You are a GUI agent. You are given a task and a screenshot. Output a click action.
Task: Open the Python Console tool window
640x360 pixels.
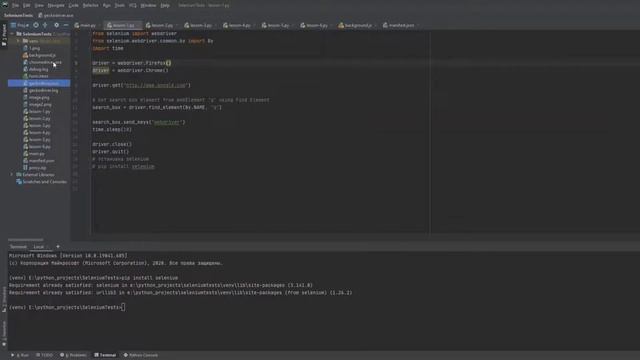point(141,355)
